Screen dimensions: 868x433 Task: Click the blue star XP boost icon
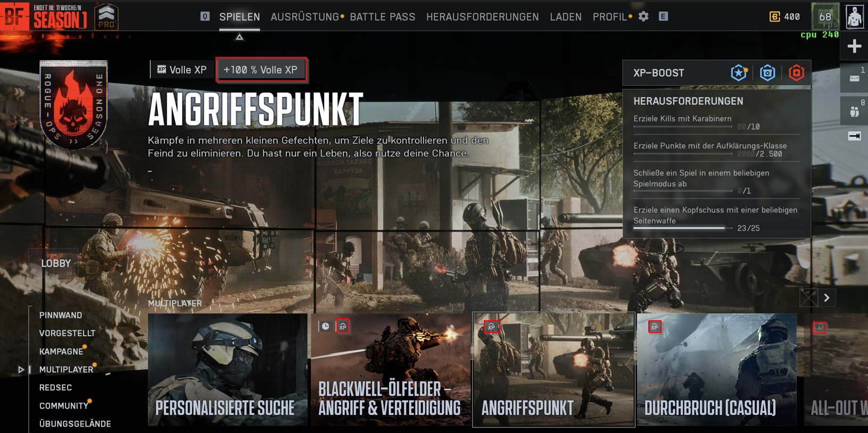click(739, 73)
